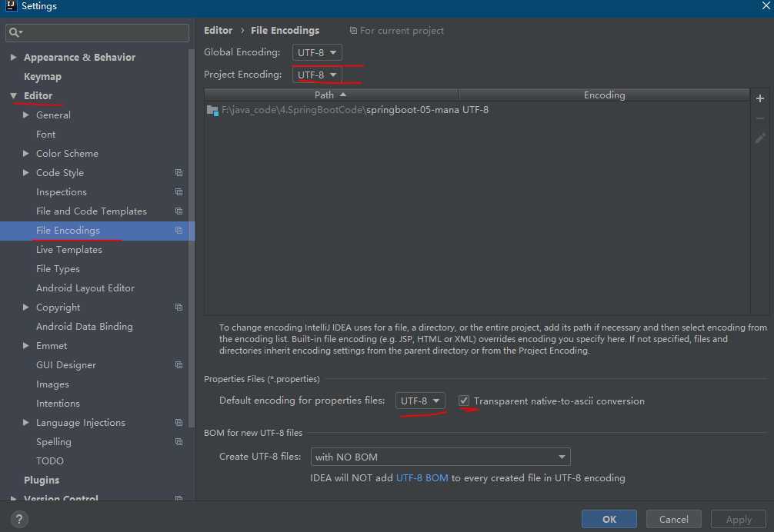The width and height of the screenshot is (774, 532).
Task: Click the add path plus icon
Action: (759, 98)
